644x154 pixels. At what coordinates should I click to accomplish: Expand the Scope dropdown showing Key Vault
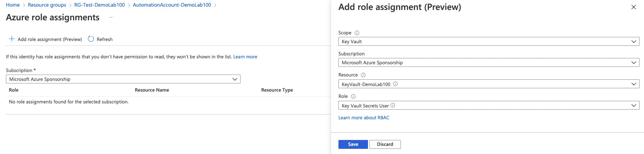(x=488, y=42)
